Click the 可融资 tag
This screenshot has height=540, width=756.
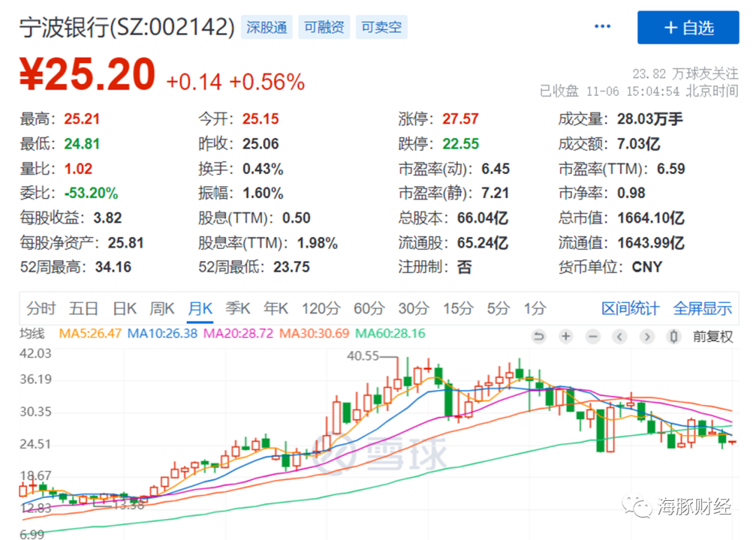[324, 27]
